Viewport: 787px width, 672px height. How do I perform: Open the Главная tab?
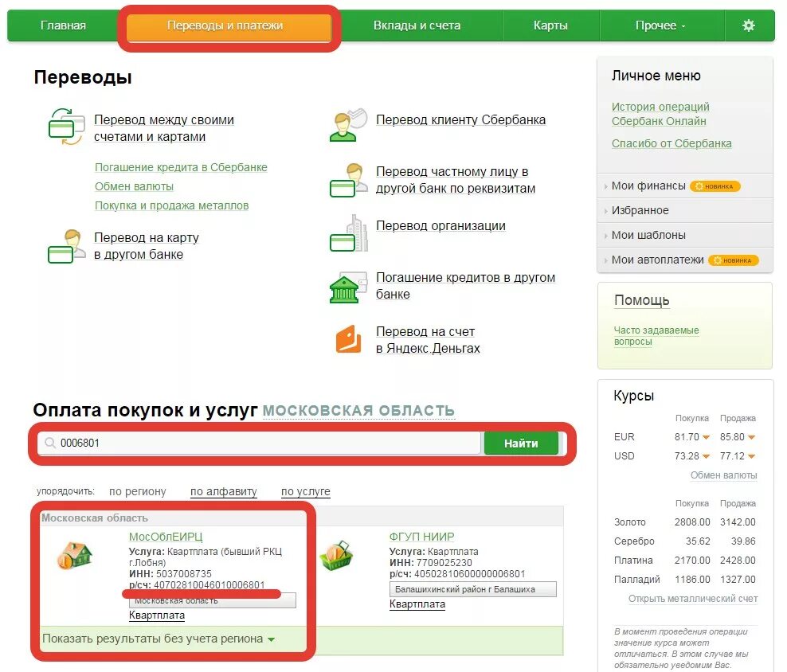[x=63, y=25]
